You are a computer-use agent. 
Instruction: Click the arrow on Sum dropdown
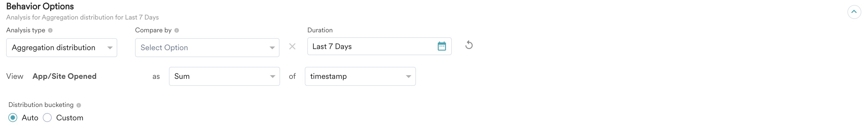point(272,77)
